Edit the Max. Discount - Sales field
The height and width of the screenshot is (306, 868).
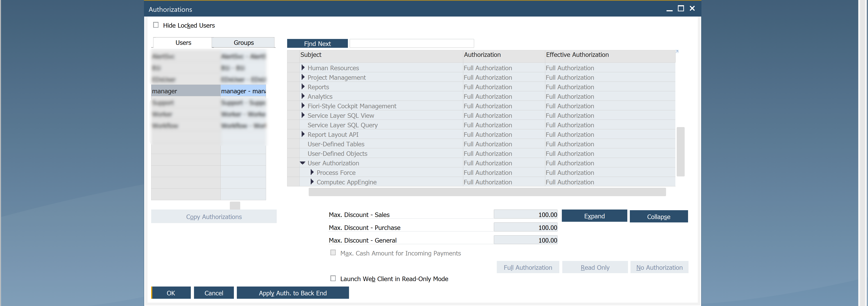(525, 214)
